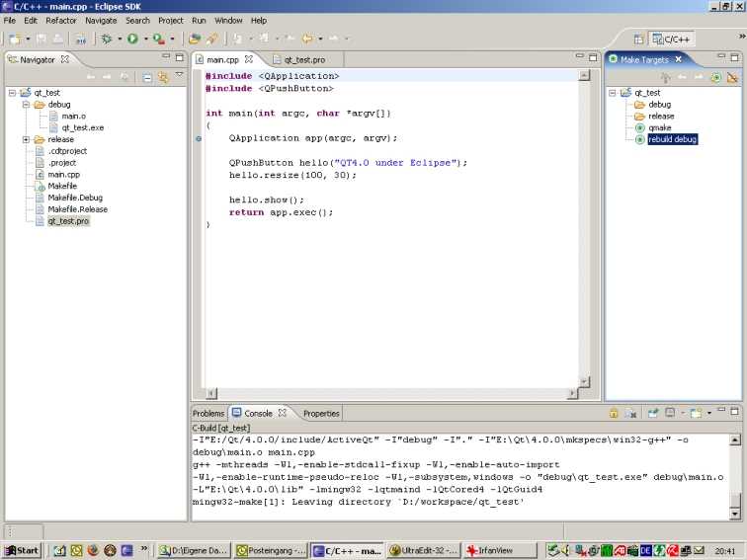Switch to Posteingang taskbar button
747x560 pixels.
tap(271, 550)
